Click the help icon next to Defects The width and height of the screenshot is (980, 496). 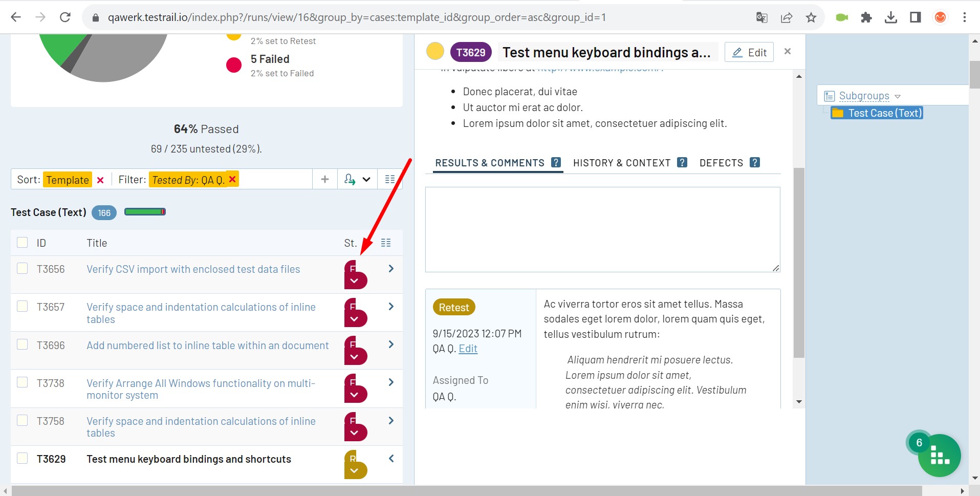tap(754, 162)
